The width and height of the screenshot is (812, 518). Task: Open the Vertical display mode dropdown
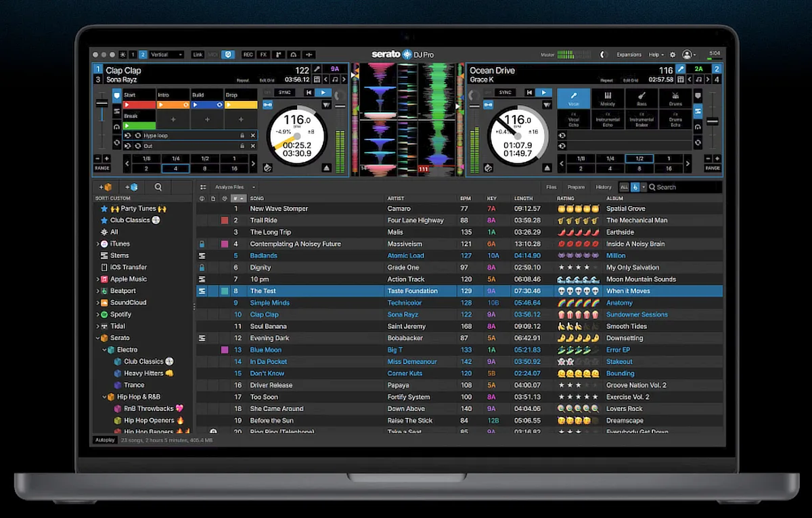166,54
